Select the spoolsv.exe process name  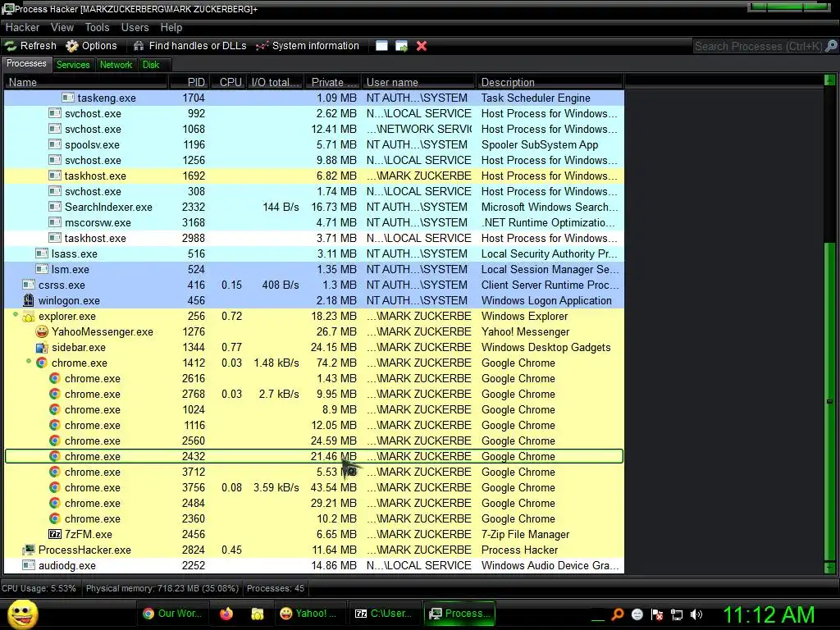coord(92,144)
